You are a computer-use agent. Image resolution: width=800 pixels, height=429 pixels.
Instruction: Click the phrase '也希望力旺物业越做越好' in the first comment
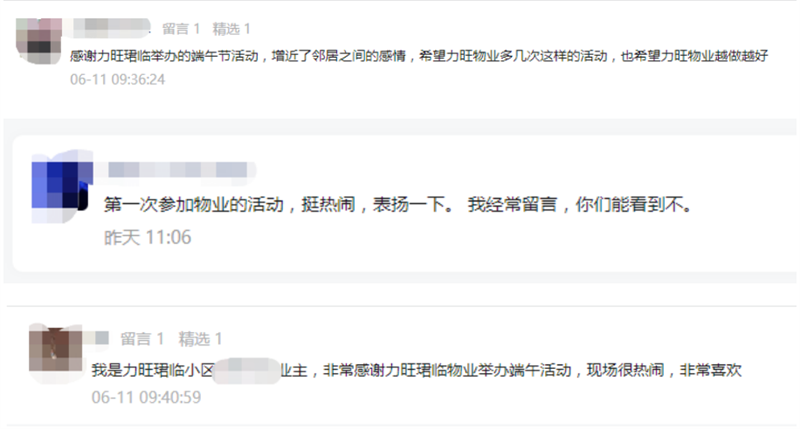694,56
